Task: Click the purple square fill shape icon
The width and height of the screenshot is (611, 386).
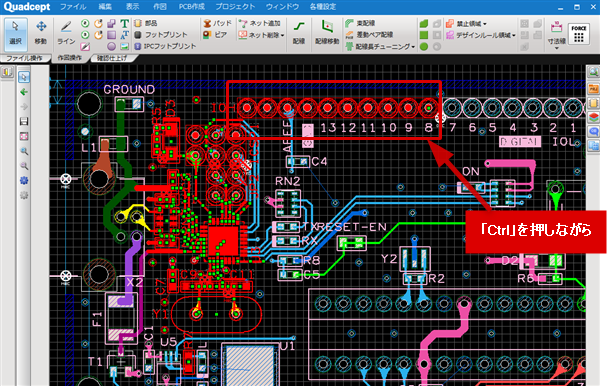Action: [x=111, y=35]
